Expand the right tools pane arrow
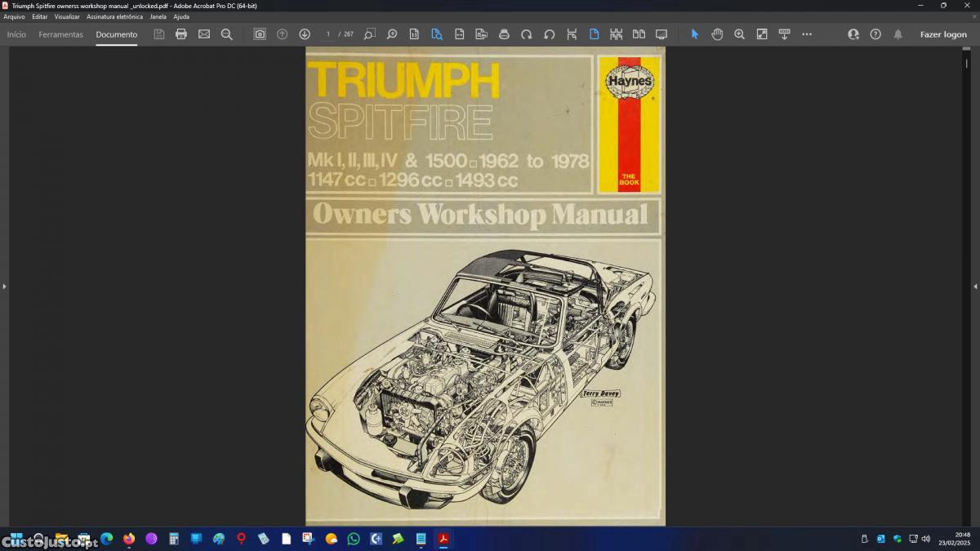The image size is (980, 551). [975, 287]
